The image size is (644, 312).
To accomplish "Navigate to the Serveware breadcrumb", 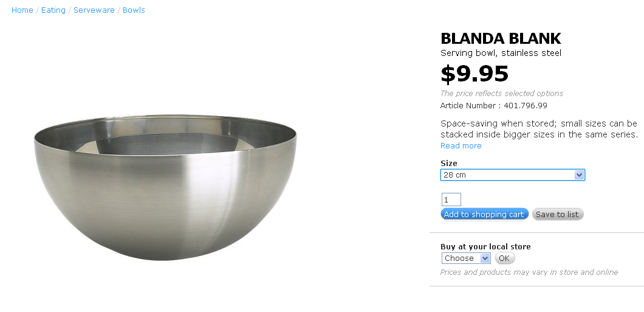I will [x=94, y=10].
